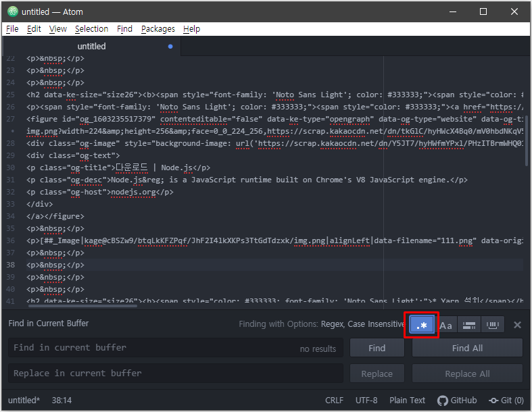
Task: Maximize the Atom window
Action: point(483,11)
